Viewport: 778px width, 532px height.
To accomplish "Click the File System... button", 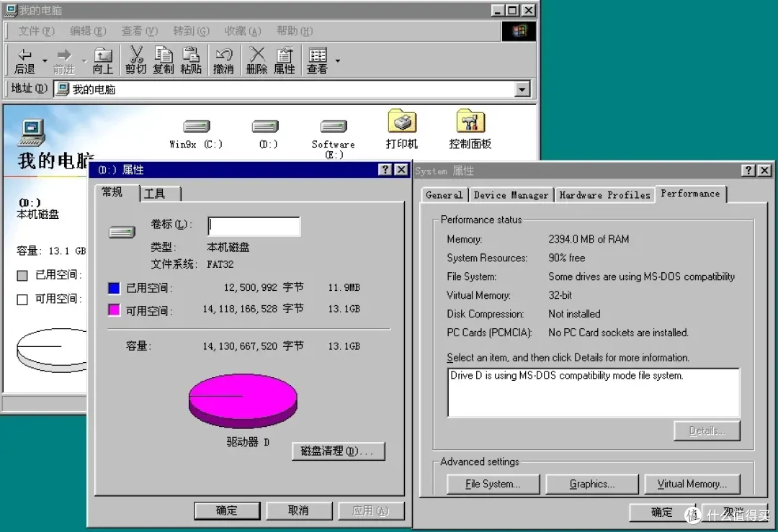I will pos(493,484).
